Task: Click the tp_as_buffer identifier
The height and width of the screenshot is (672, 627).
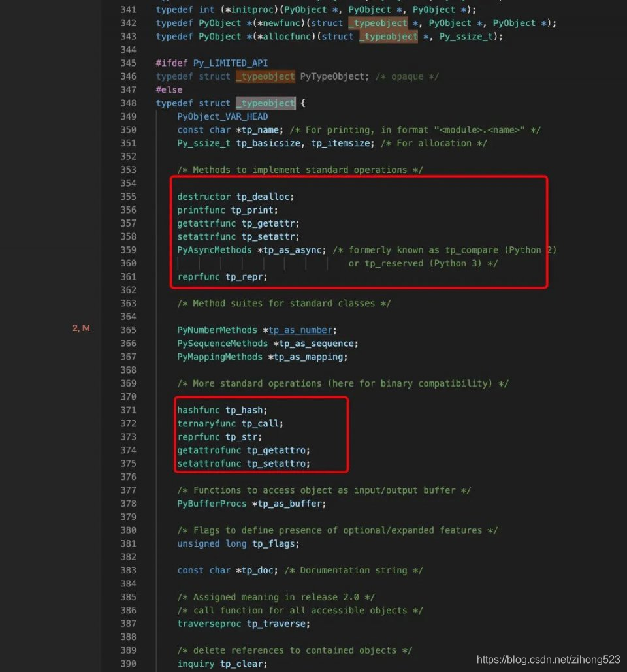Action: pyautogui.click(x=290, y=504)
